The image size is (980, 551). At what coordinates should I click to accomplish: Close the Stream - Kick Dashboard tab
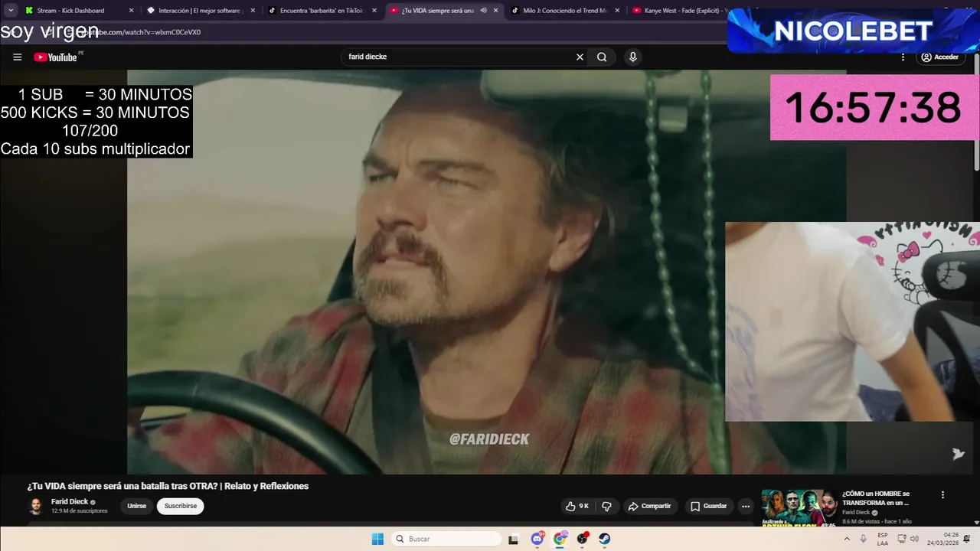[131, 11]
